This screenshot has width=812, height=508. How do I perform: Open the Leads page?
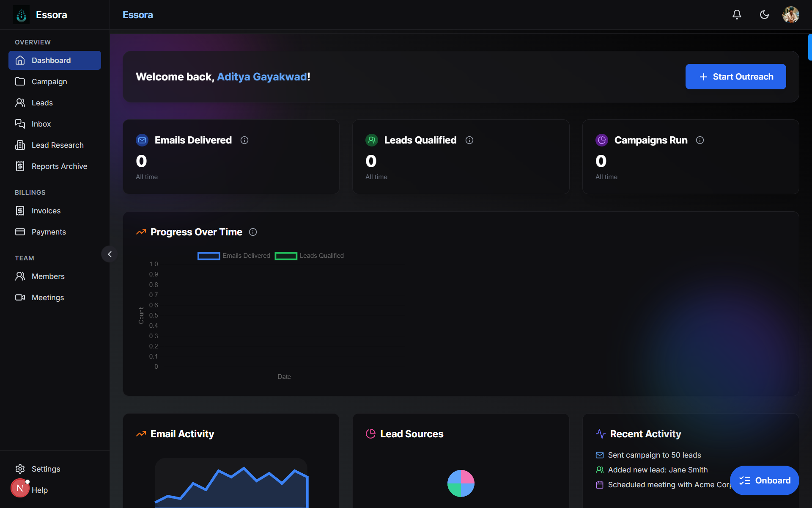point(55,103)
